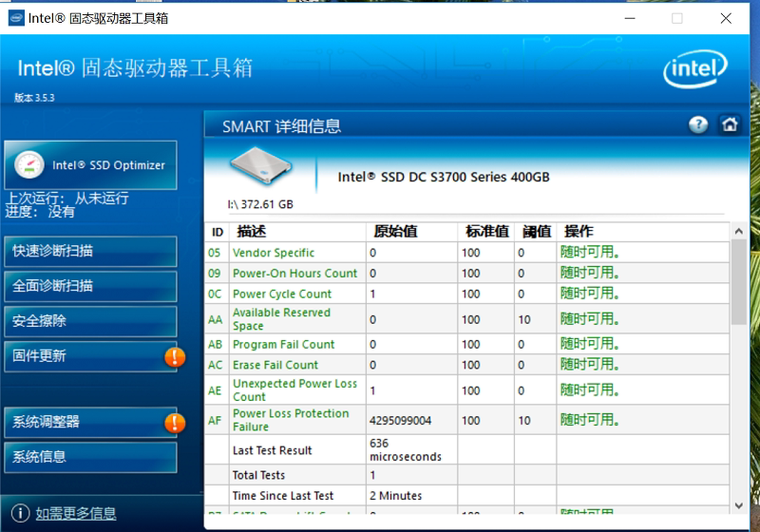Click the Intel logo in the header

click(x=695, y=69)
